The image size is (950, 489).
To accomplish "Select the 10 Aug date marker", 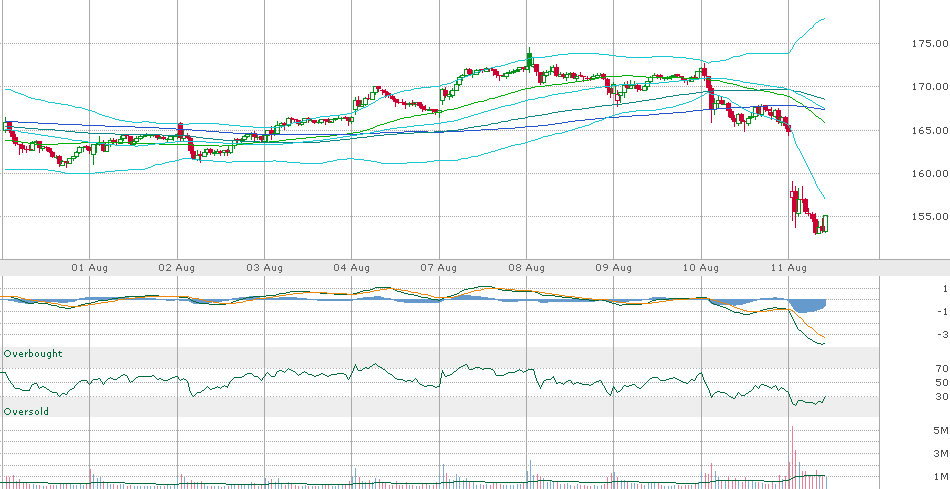I will coord(702,268).
